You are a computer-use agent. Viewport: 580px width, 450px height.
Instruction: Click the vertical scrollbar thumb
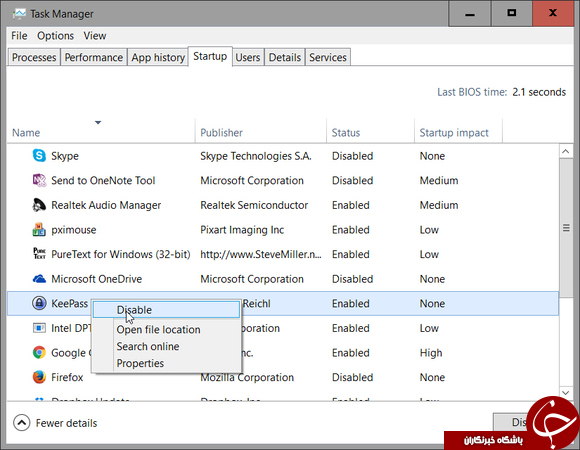(x=566, y=228)
